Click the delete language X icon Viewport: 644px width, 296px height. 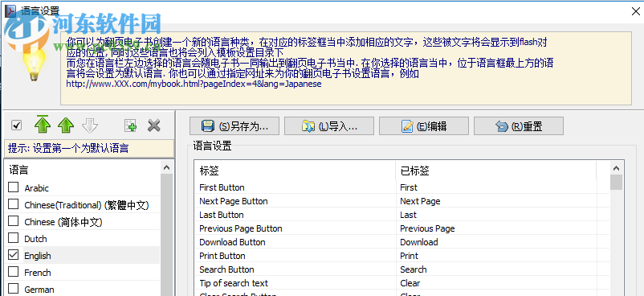154,125
